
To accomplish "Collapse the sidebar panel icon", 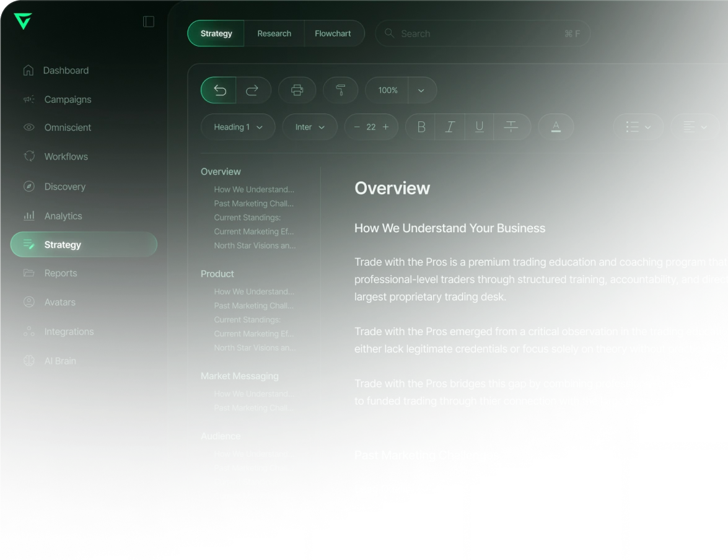I will 149,21.
